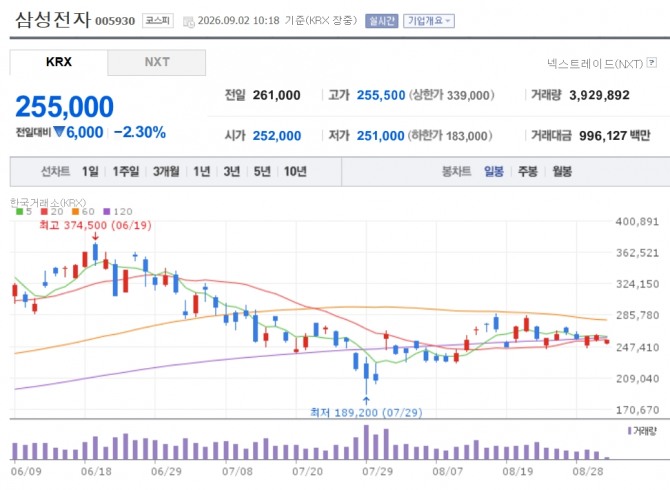Click the 시가 value 252,000
The height and width of the screenshot is (490, 670).
click(x=277, y=136)
